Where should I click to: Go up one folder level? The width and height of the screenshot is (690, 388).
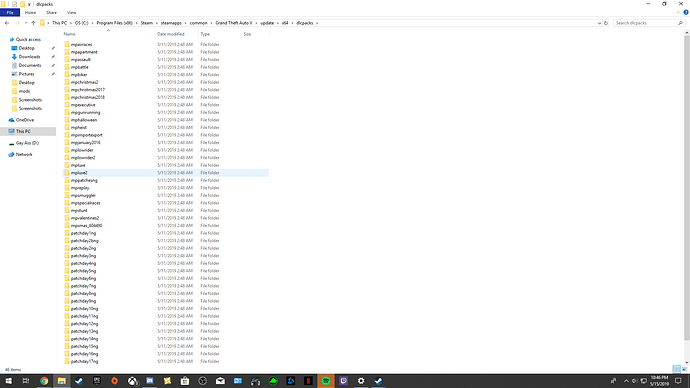33,23
